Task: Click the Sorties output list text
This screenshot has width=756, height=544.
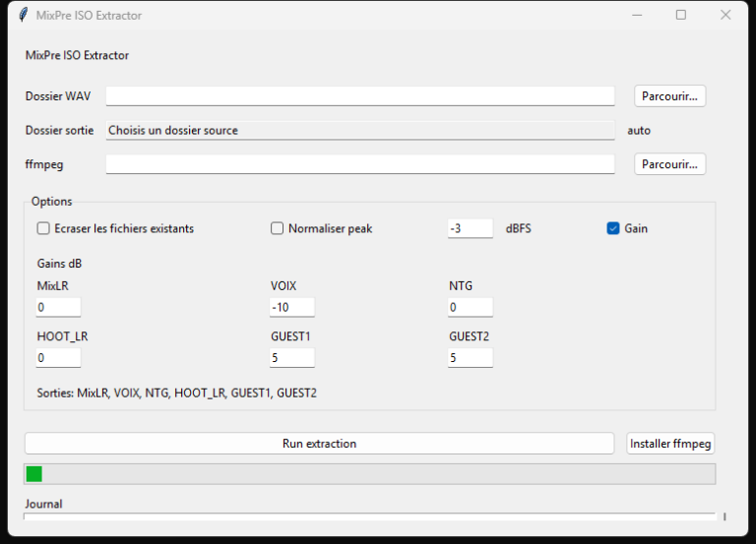Action: coord(177,393)
